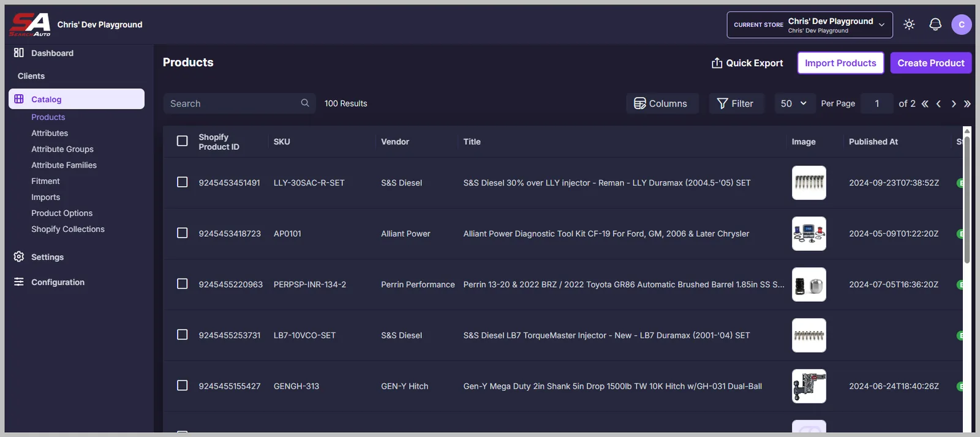Click the Catalog grid icon
The height and width of the screenshot is (437, 980).
coord(19,99)
